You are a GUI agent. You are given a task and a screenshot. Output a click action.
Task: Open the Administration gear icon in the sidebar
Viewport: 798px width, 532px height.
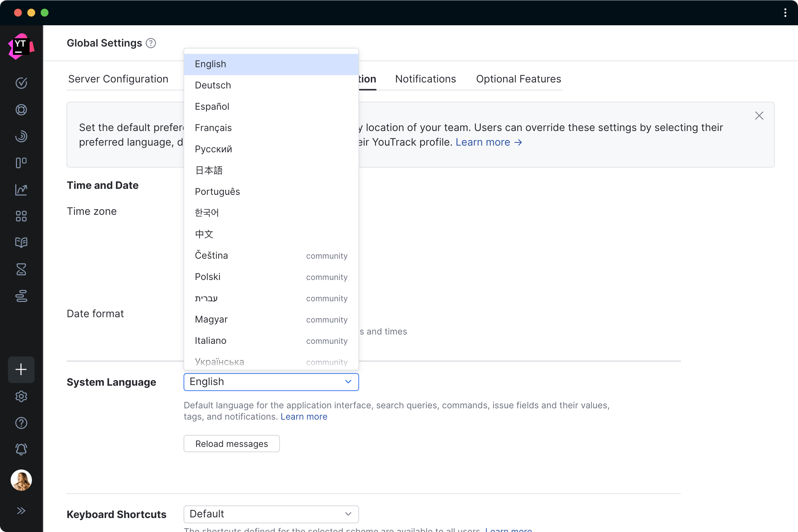coord(21,396)
